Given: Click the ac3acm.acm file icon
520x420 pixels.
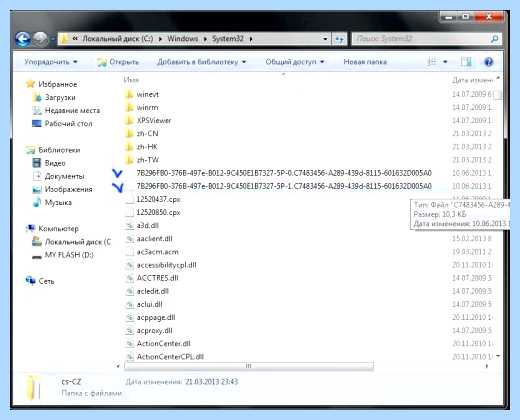Looking at the screenshot, I should (129, 252).
